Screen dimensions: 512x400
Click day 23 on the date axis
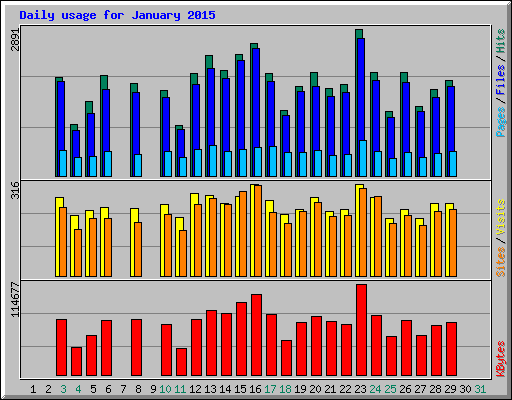(360, 389)
